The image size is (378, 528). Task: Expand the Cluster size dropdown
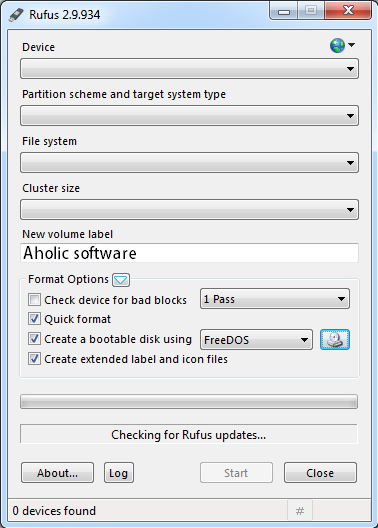(189, 209)
